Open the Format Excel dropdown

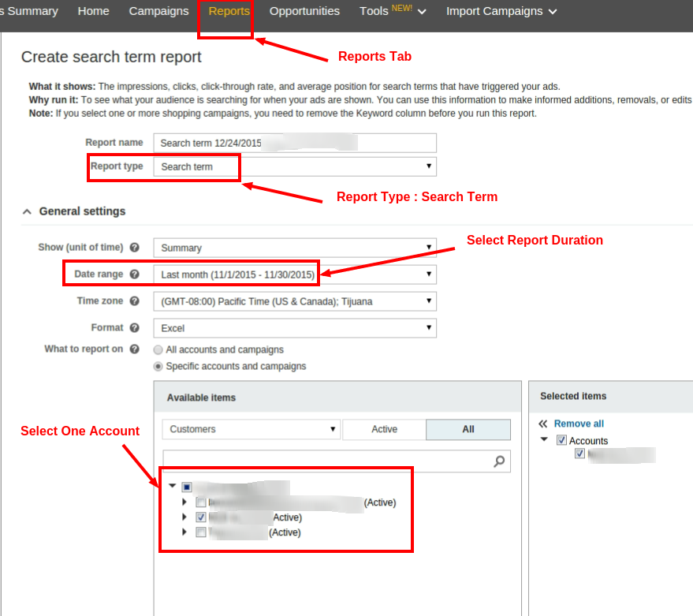click(x=295, y=328)
